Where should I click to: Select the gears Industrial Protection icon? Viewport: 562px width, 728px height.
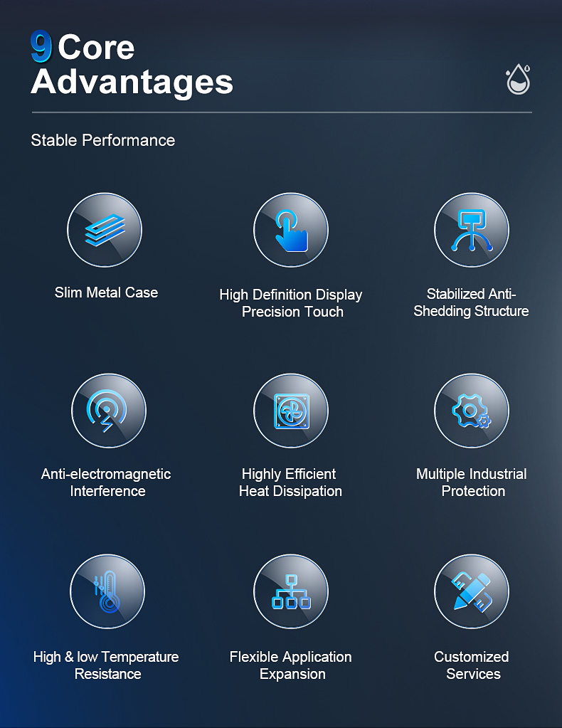[471, 411]
